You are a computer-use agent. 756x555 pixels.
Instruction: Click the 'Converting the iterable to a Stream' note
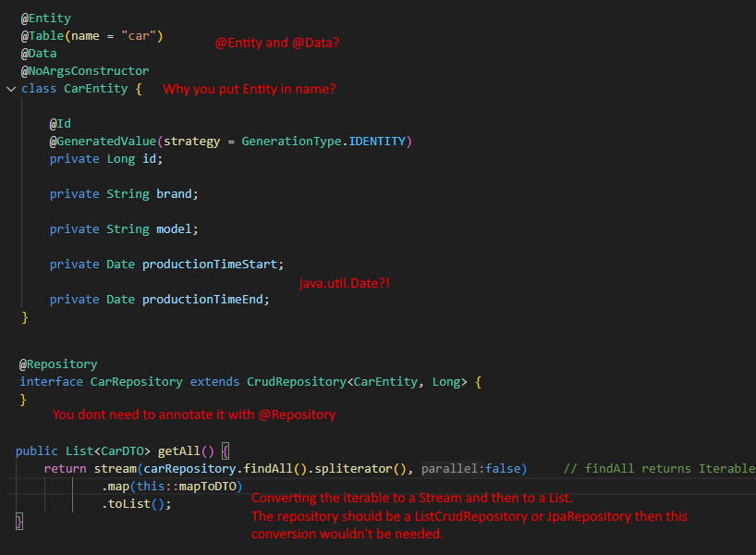412,498
